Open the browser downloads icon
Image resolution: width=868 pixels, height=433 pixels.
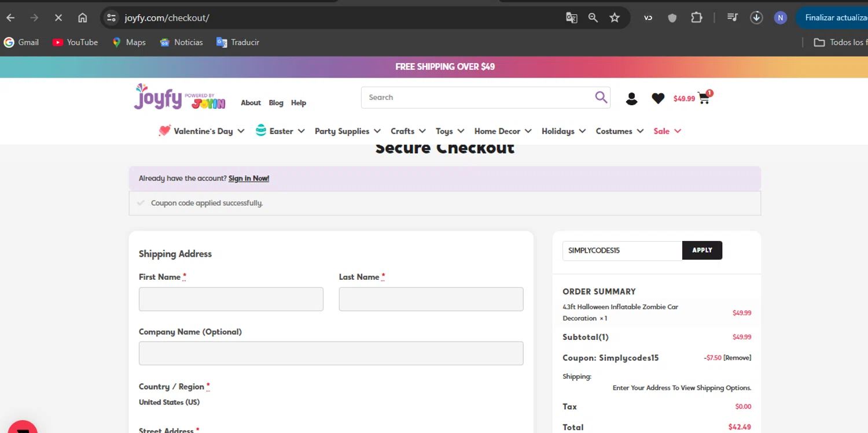(756, 18)
